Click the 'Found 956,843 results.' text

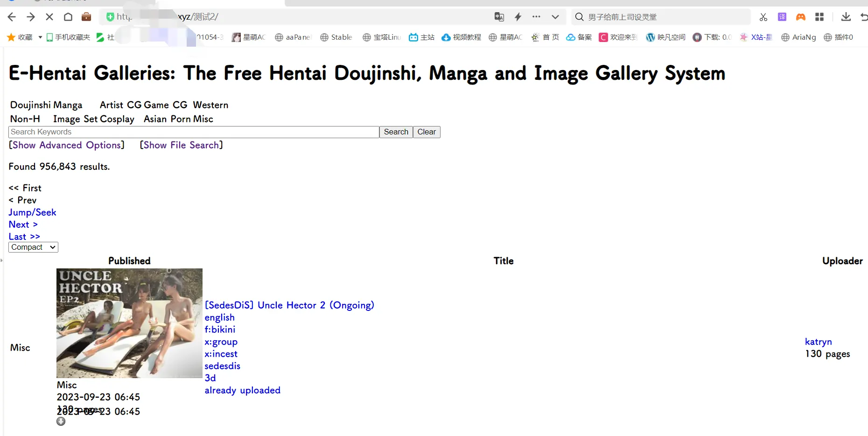59,167
